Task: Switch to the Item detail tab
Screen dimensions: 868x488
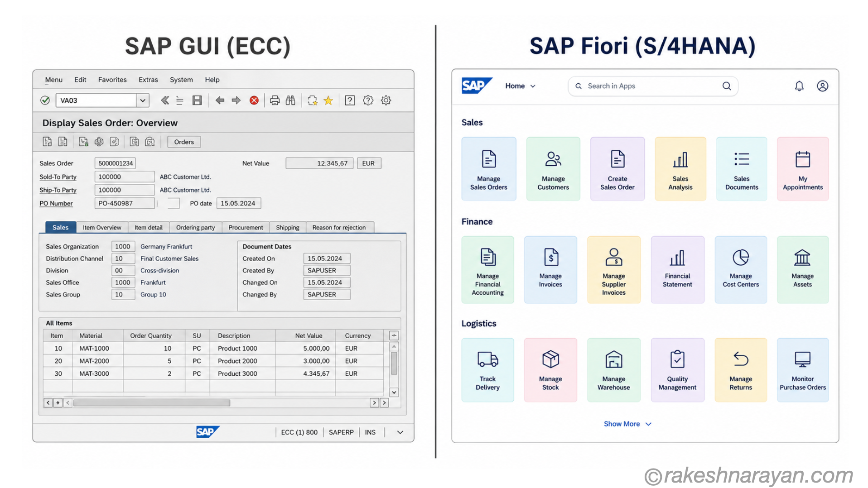Action: click(x=149, y=227)
